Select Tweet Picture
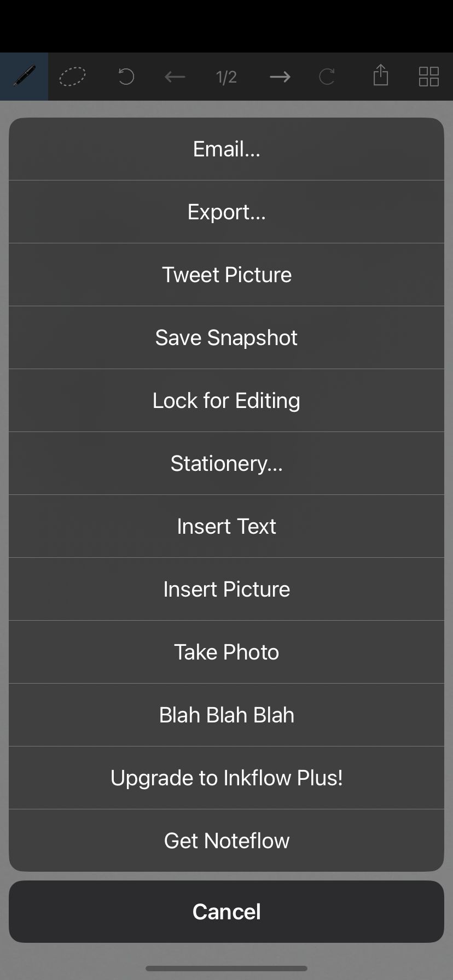The image size is (453, 980). coord(226,274)
